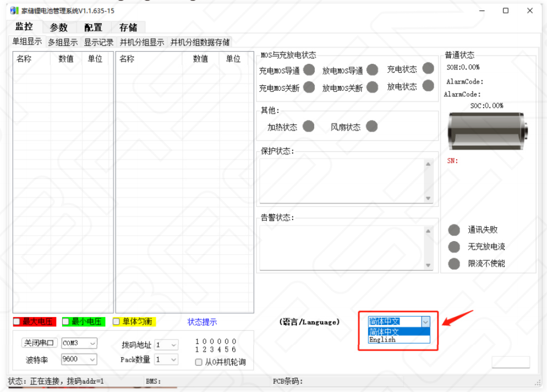Click the 通讯失败 status indicator
547x392 pixels.
coord(454,230)
